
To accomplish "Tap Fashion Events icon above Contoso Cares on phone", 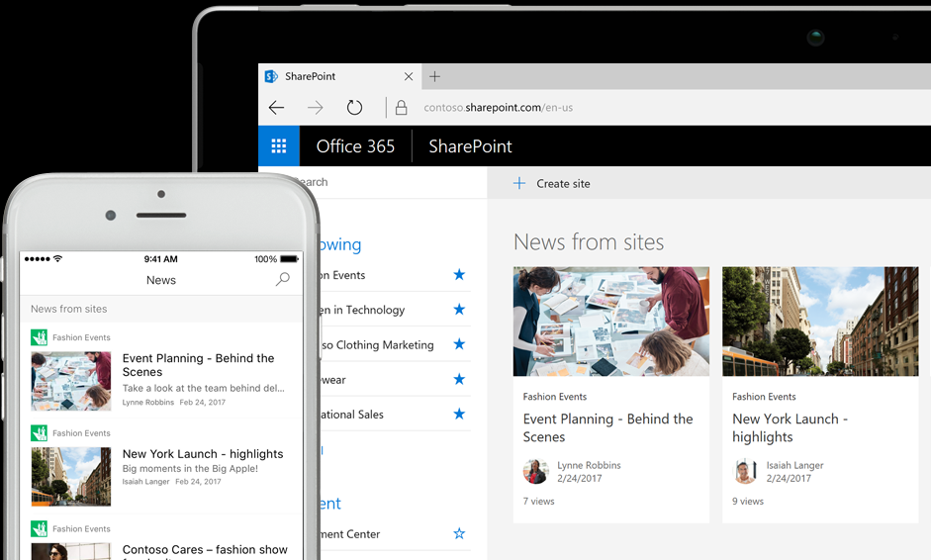I will (40, 528).
